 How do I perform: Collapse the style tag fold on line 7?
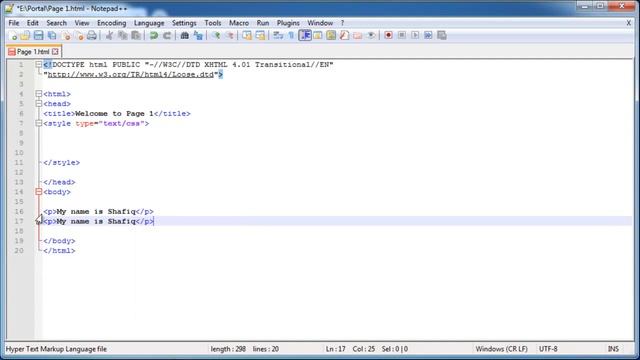point(38,123)
